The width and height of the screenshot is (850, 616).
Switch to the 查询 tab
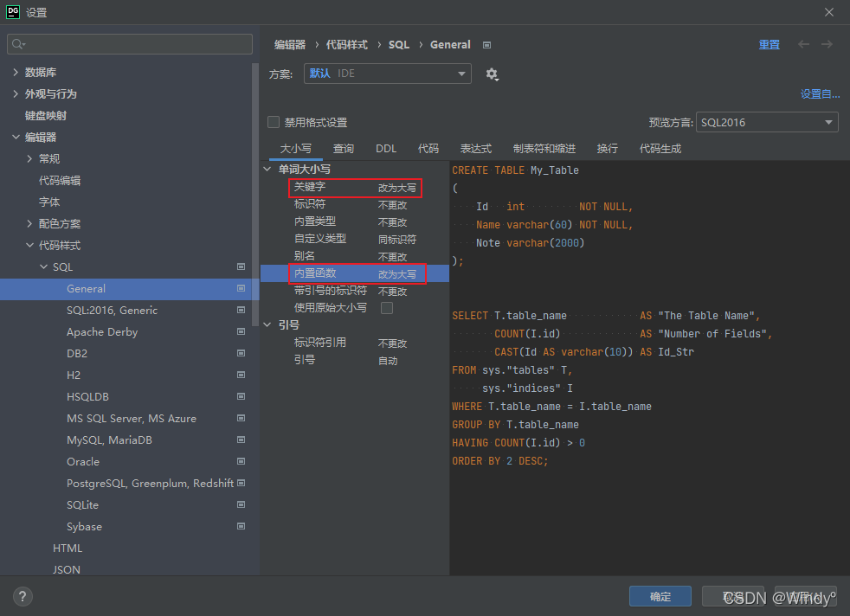pyautogui.click(x=343, y=149)
